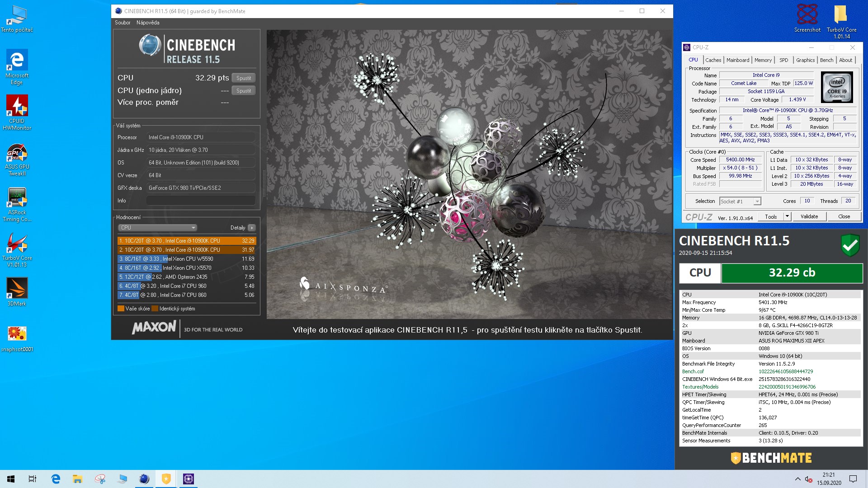
Task: Click the taskbar clock showing 21:21
Action: (829, 479)
